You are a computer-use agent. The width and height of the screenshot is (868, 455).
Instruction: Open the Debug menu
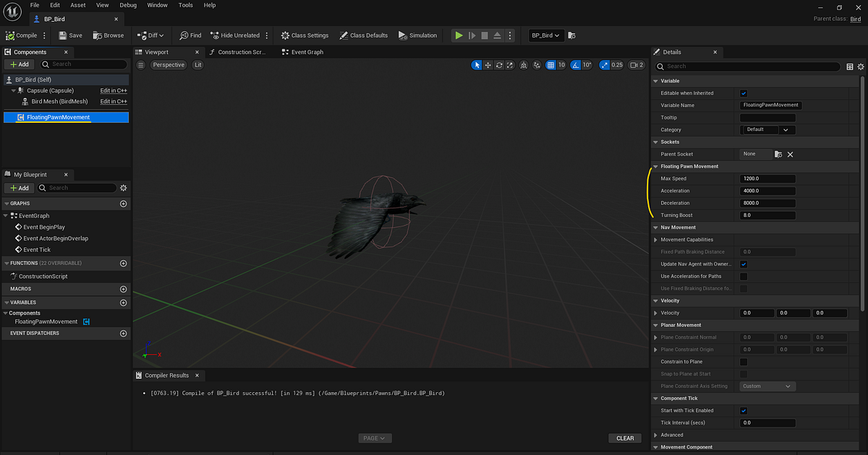click(128, 5)
